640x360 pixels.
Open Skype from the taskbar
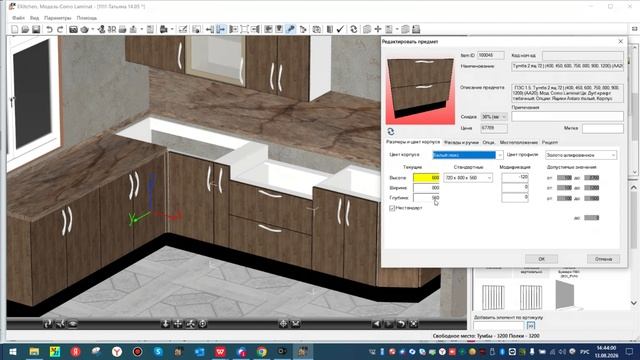[158, 351]
